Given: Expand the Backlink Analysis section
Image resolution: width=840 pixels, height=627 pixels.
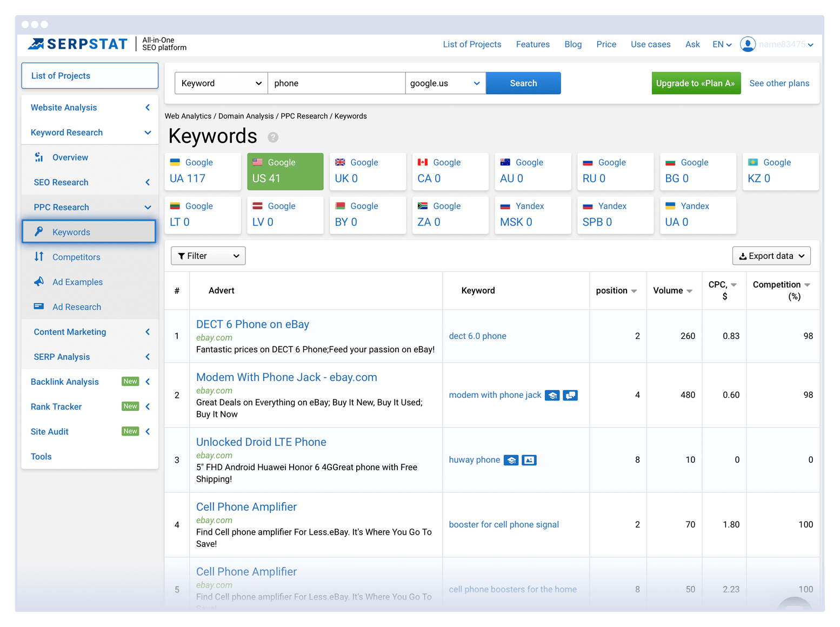Looking at the screenshot, I should tap(90, 382).
